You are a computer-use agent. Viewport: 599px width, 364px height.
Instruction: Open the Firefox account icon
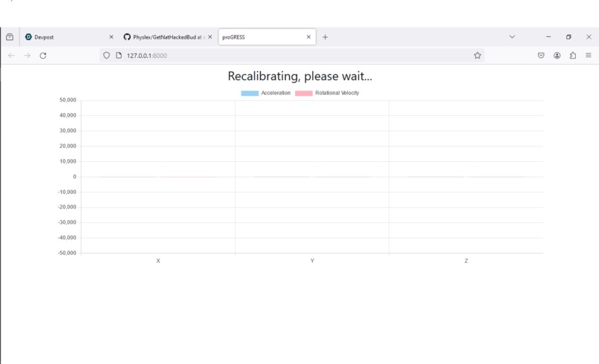pyautogui.click(x=557, y=56)
